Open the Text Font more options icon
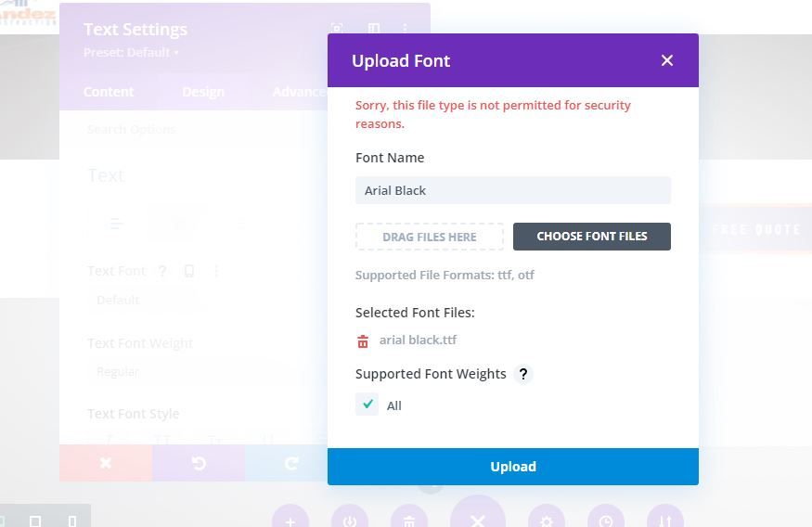812x527 pixels. [216, 271]
